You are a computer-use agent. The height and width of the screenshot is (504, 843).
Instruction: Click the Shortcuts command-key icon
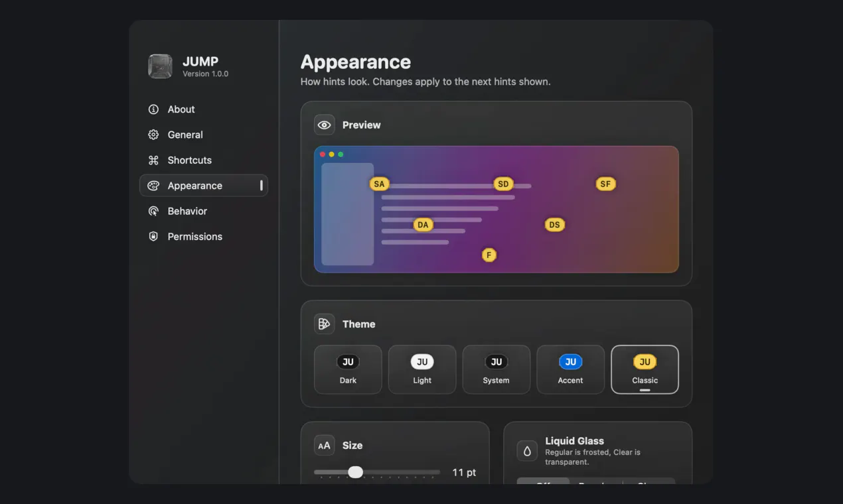click(x=153, y=160)
